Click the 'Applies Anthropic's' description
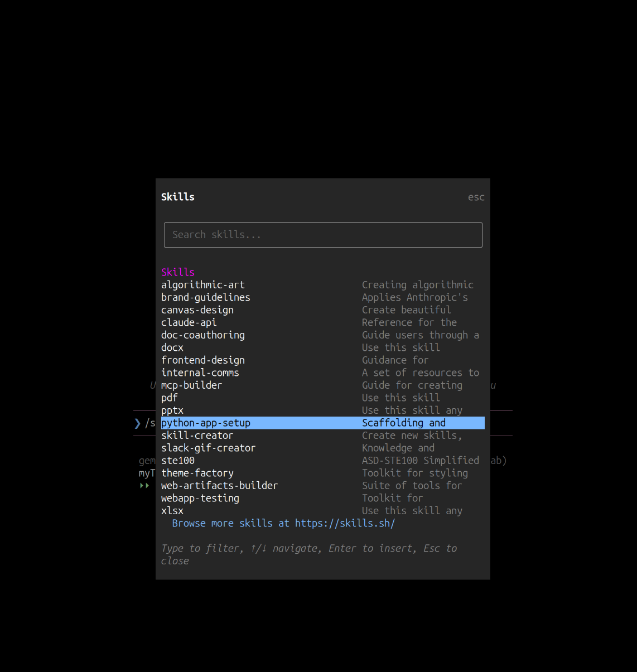 415,297
